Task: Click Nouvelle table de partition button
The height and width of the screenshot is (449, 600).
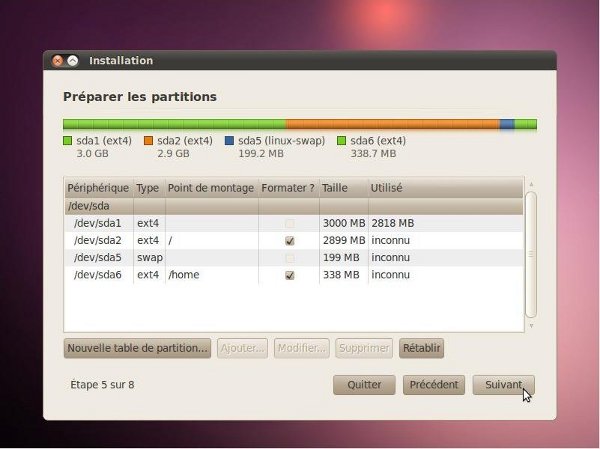Action: (137, 348)
